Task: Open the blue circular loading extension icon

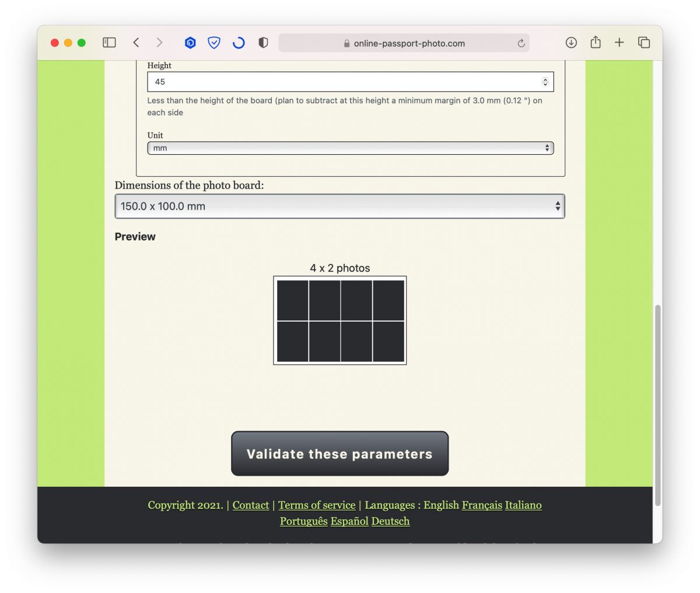Action: click(239, 43)
